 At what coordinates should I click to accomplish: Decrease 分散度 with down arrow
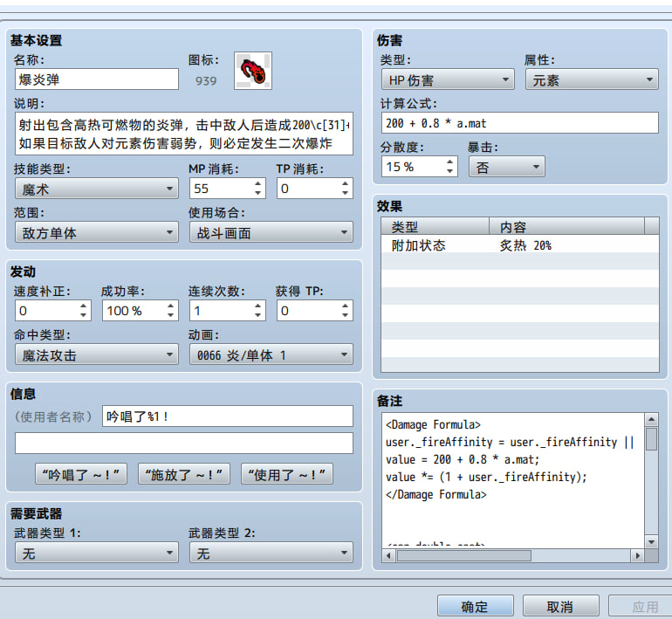(450, 171)
